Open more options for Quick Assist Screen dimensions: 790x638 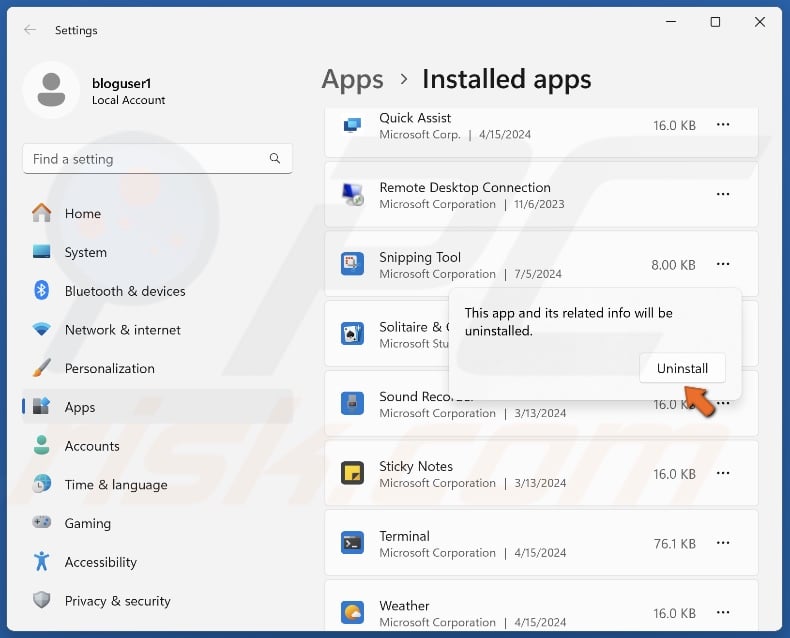[723, 124]
